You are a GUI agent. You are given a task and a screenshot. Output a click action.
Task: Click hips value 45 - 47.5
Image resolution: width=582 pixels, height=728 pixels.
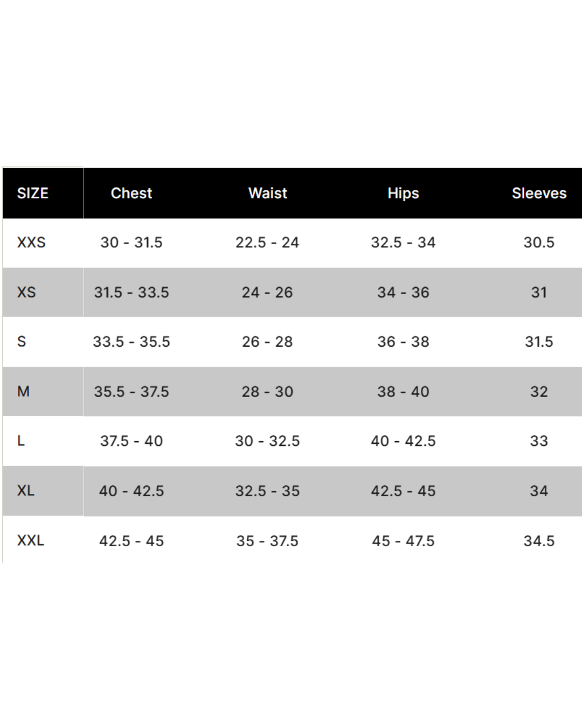point(403,540)
